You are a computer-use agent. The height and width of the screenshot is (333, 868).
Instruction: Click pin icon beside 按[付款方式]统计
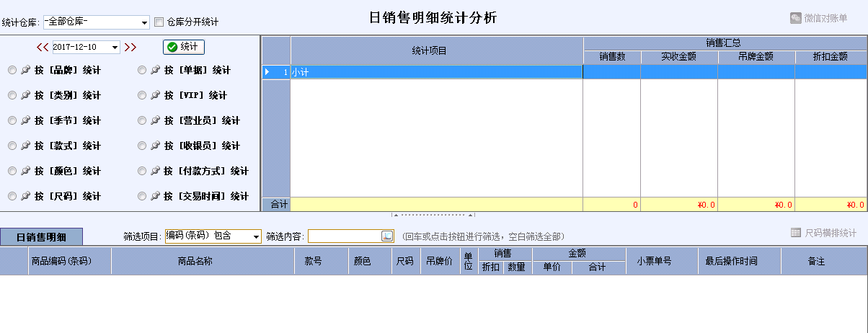point(155,171)
